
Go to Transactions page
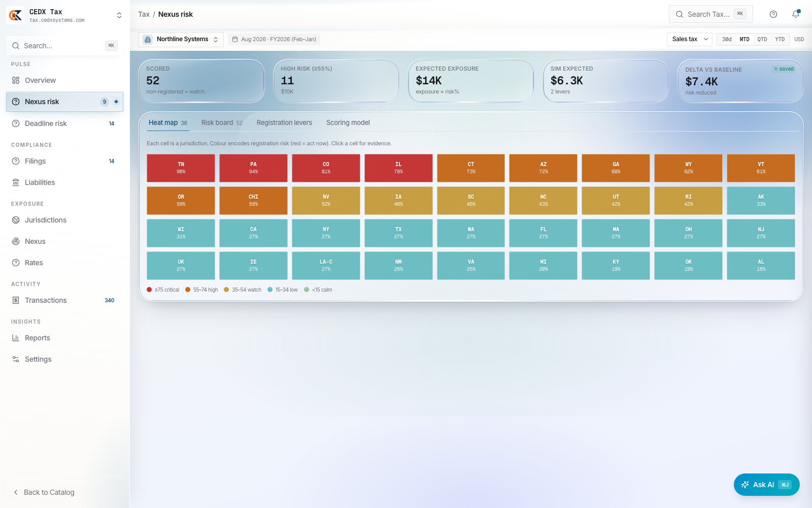tap(64, 300)
